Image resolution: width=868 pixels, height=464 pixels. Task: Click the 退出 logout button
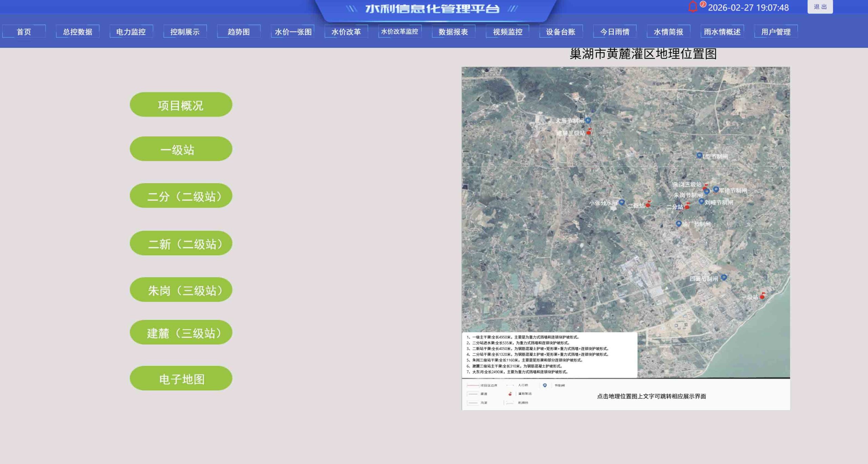click(820, 7)
